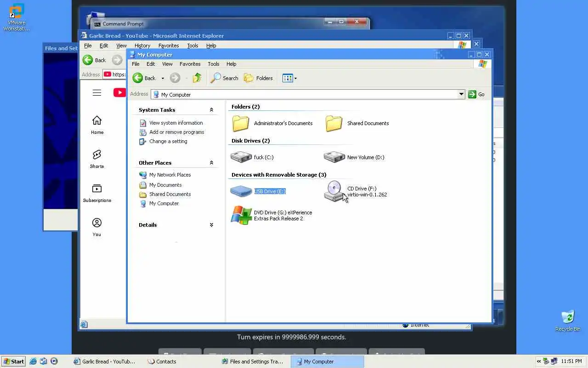The width and height of the screenshot is (588, 368).
Task: Click the YouTube logo icon
Action: [119, 93]
